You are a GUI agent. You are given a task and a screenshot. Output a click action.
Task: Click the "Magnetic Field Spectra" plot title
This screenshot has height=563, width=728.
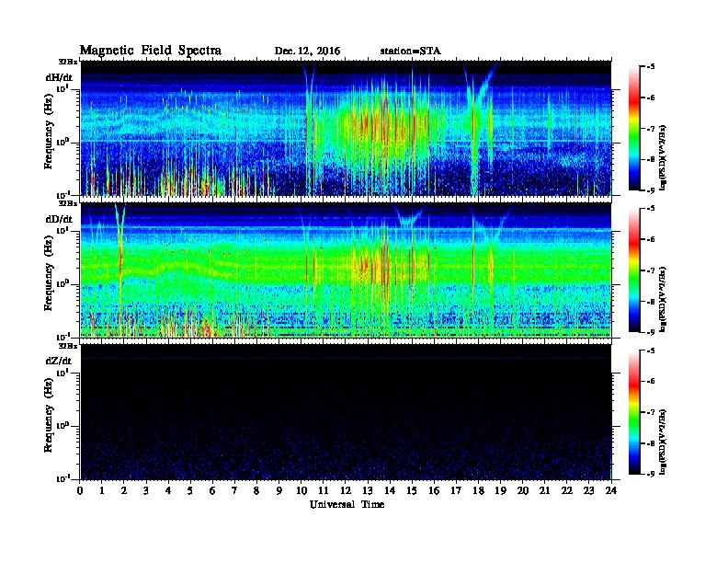151,51
